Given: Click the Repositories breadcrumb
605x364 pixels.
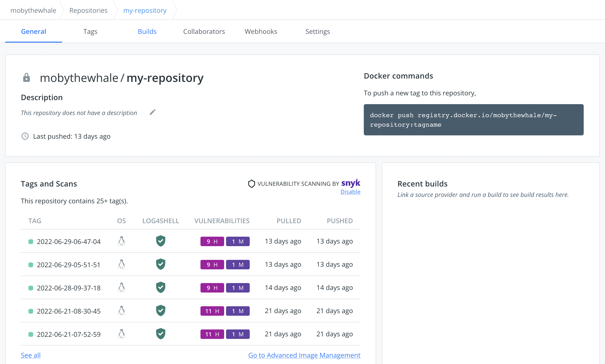Looking at the screenshot, I should click(88, 10).
